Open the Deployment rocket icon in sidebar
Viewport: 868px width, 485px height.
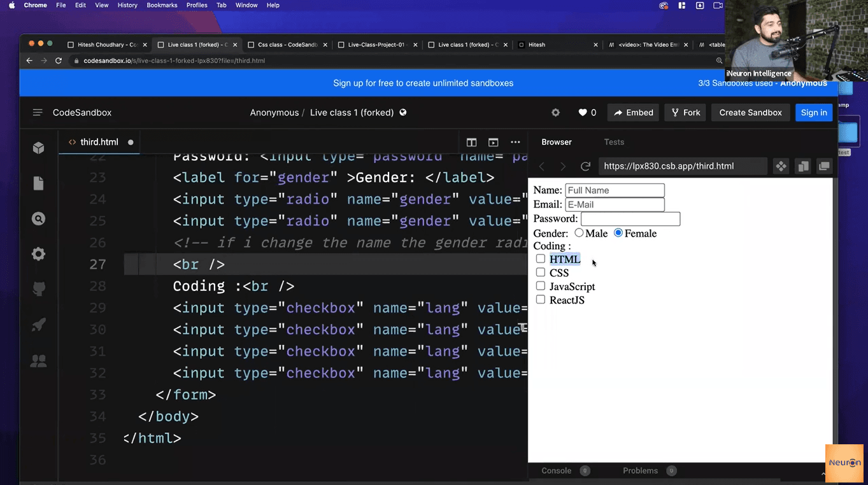38,325
